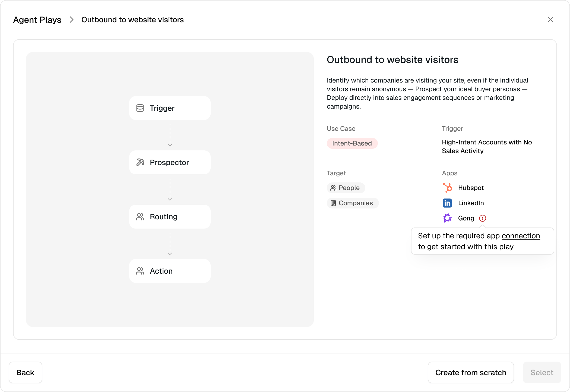Viewport: 570px width, 392px height.
Task: Click the Routing people icon
Action: click(x=140, y=217)
